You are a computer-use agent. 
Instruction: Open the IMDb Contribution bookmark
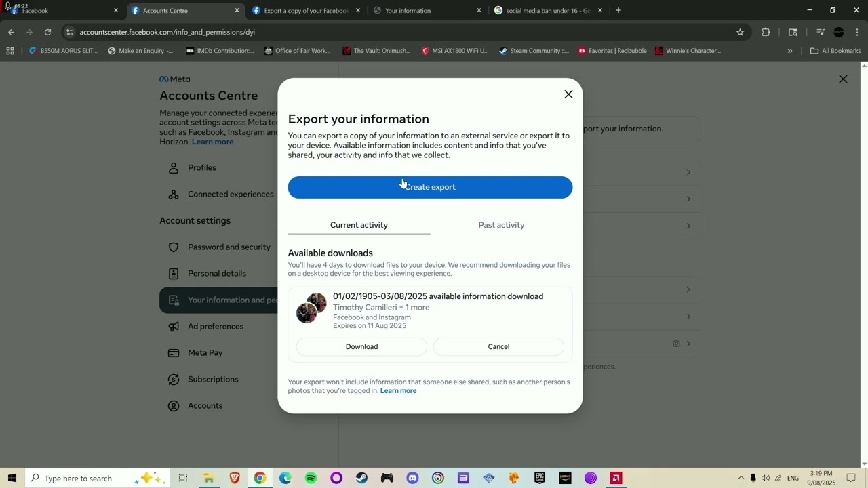(220, 51)
